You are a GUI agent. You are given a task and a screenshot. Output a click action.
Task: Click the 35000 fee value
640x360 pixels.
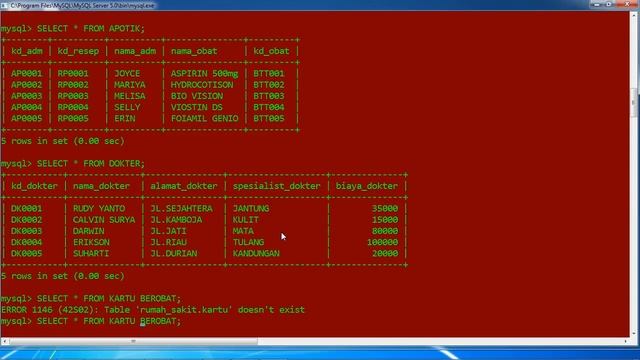pos(385,209)
